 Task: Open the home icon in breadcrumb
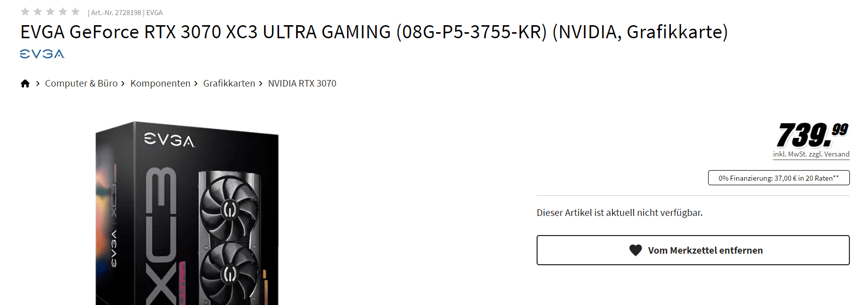25,84
